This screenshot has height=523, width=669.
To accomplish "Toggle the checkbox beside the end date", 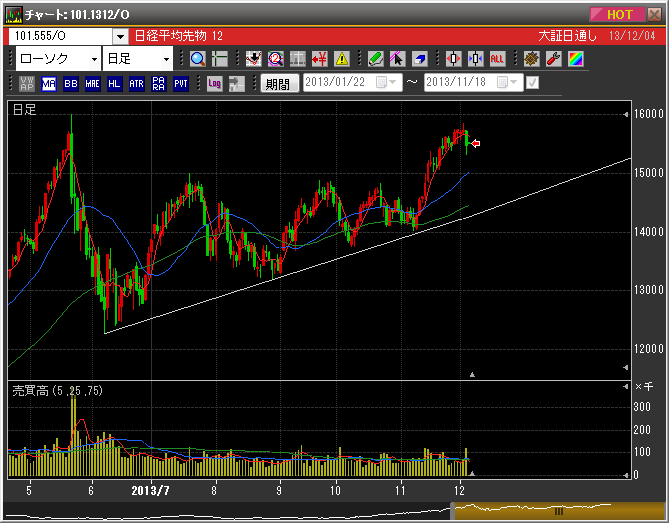I will tap(532, 83).
